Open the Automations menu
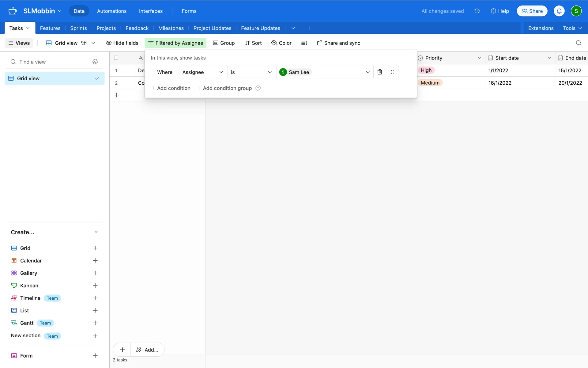Viewport: 588px width, 368px height. point(111,11)
